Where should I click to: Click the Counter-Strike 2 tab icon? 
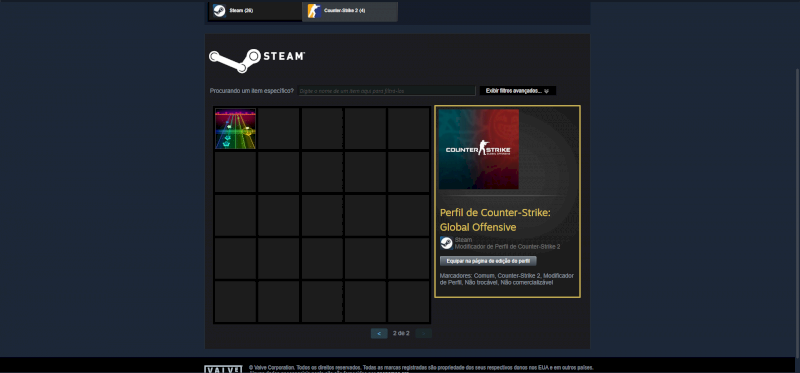[314, 11]
